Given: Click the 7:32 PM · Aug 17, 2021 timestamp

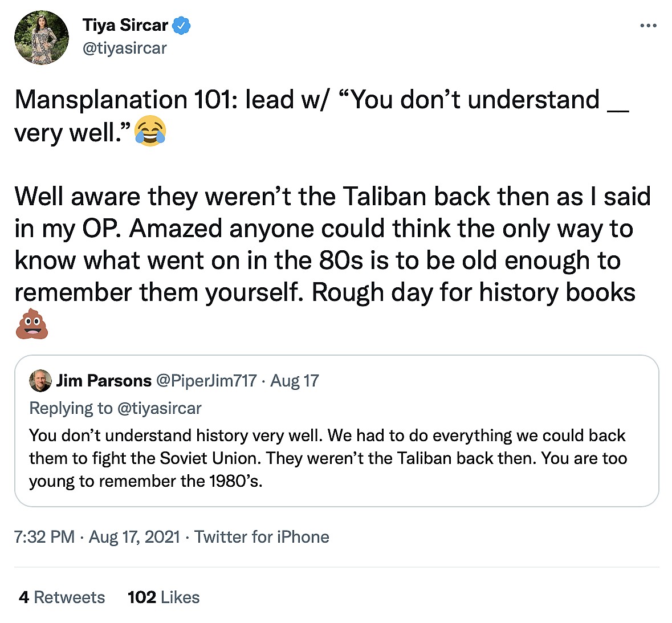Looking at the screenshot, I should click(97, 537).
